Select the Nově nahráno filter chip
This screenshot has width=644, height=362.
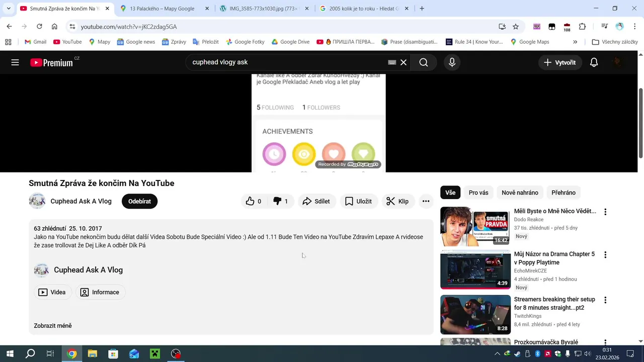click(x=520, y=193)
